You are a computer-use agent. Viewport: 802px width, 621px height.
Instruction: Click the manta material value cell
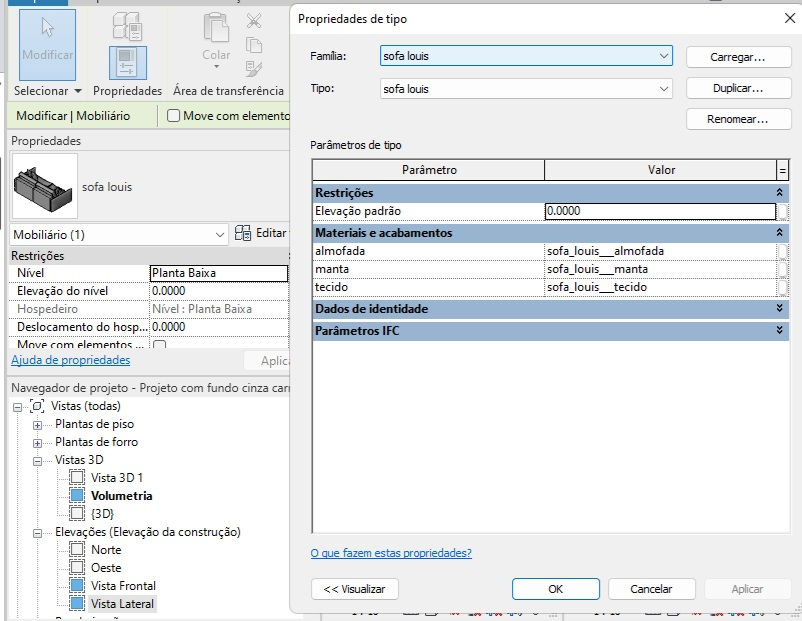click(x=660, y=269)
